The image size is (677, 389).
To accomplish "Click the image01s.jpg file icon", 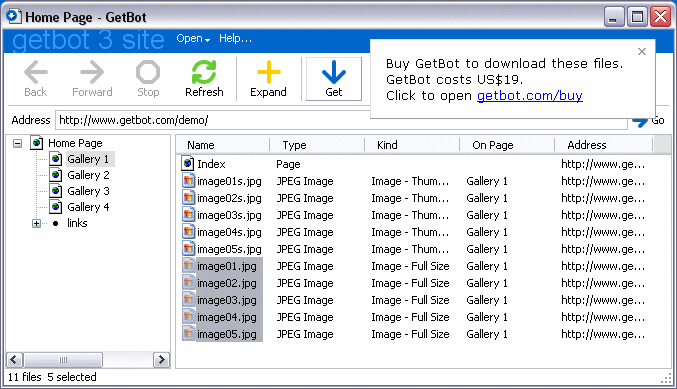I will coord(188,181).
